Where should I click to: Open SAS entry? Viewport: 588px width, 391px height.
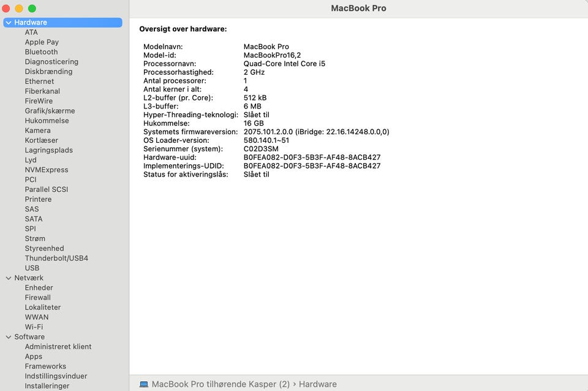pos(32,209)
